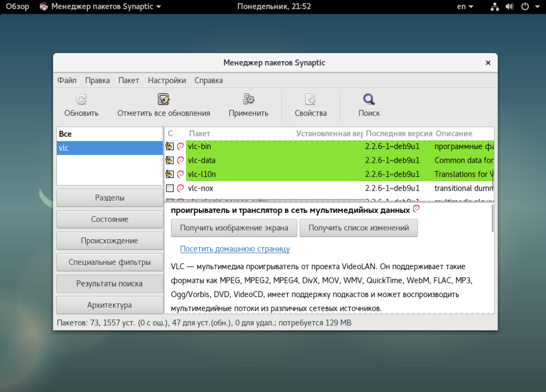Click the description pane scrollbar
Viewport: 546px width, 392px height.
pyautogui.click(x=492, y=218)
